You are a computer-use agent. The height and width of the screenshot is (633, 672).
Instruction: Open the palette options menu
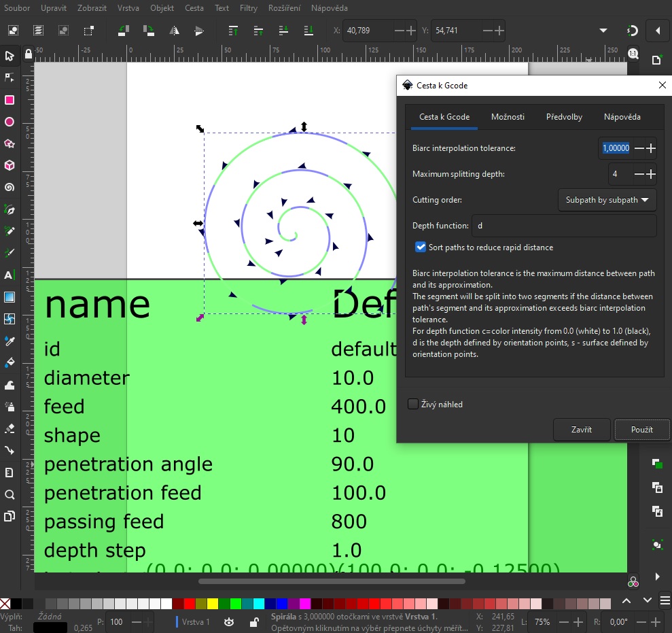pyautogui.click(x=665, y=600)
